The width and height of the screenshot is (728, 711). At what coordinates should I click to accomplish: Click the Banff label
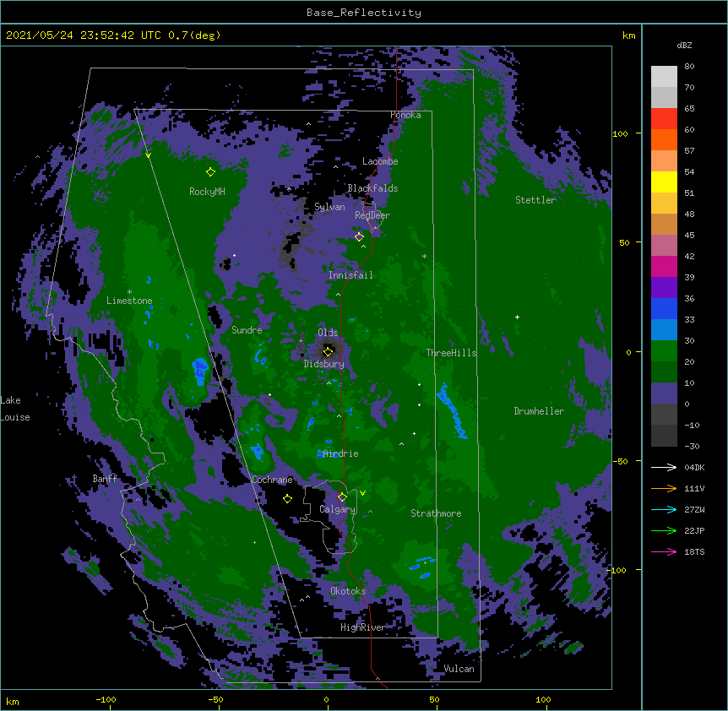pyautogui.click(x=105, y=479)
